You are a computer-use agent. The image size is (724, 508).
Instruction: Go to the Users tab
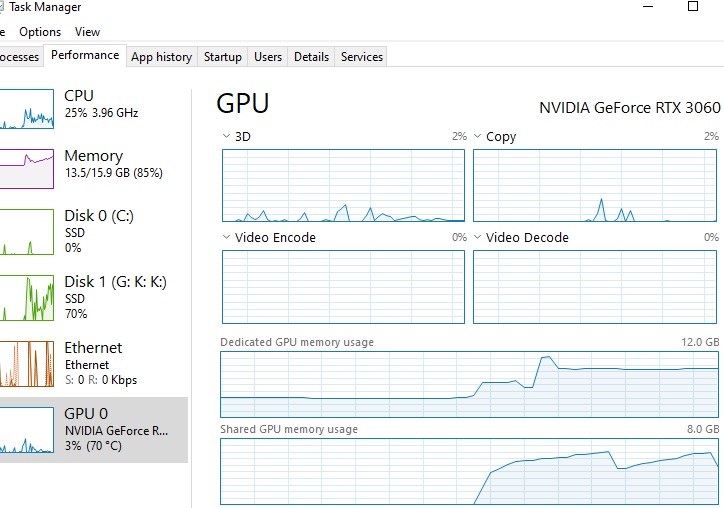coord(268,57)
